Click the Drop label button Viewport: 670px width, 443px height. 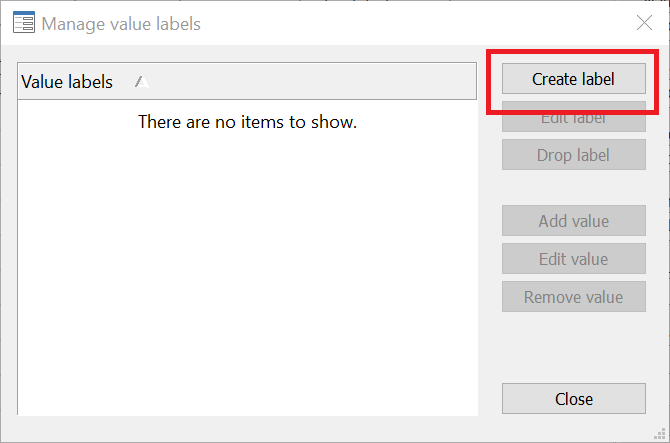tap(573, 155)
